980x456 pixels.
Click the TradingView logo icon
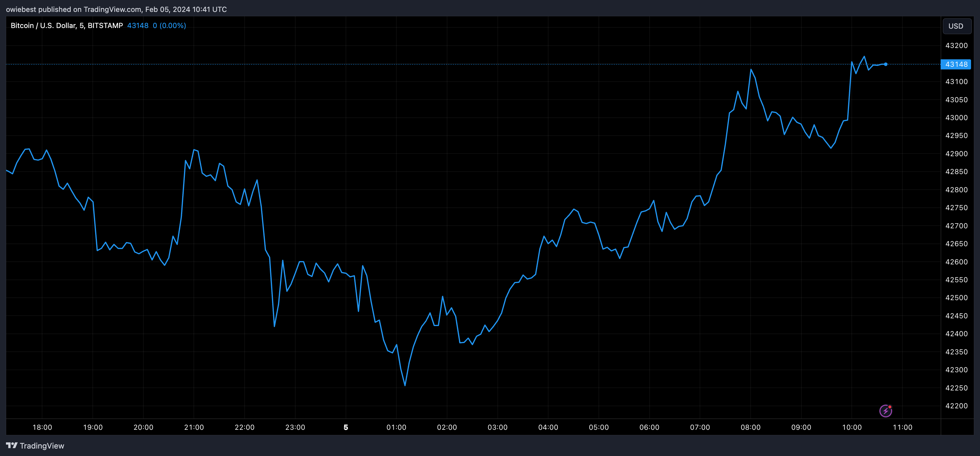pyautogui.click(x=11, y=445)
